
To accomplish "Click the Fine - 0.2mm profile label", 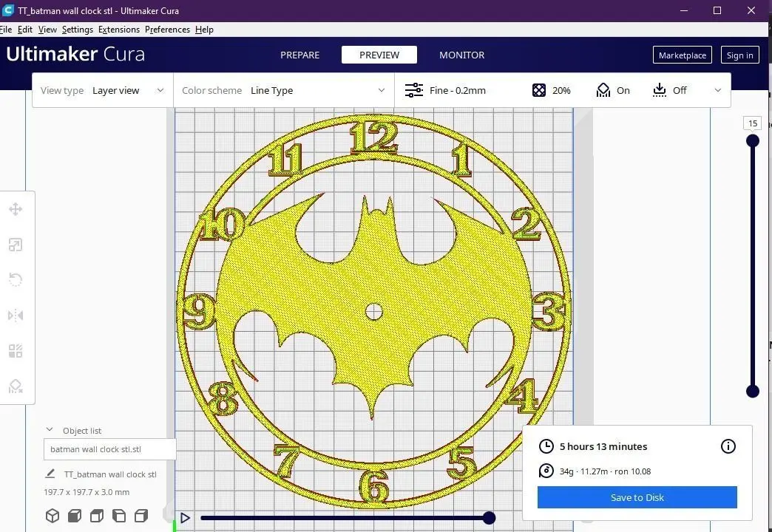I will pyautogui.click(x=458, y=91).
